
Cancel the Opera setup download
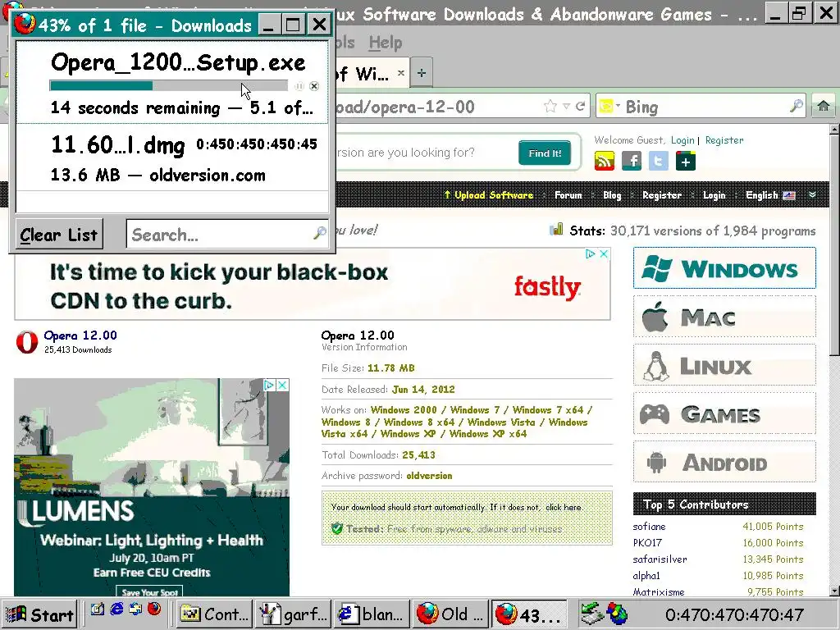pos(314,85)
